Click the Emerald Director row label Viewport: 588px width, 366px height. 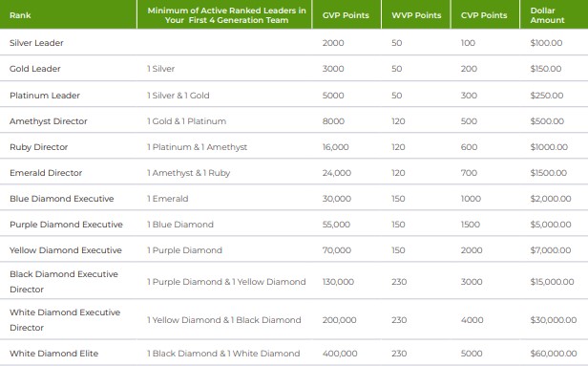(x=46, y=173)
